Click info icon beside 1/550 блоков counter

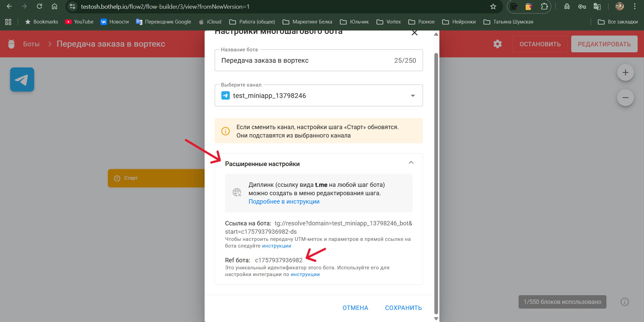625,302
